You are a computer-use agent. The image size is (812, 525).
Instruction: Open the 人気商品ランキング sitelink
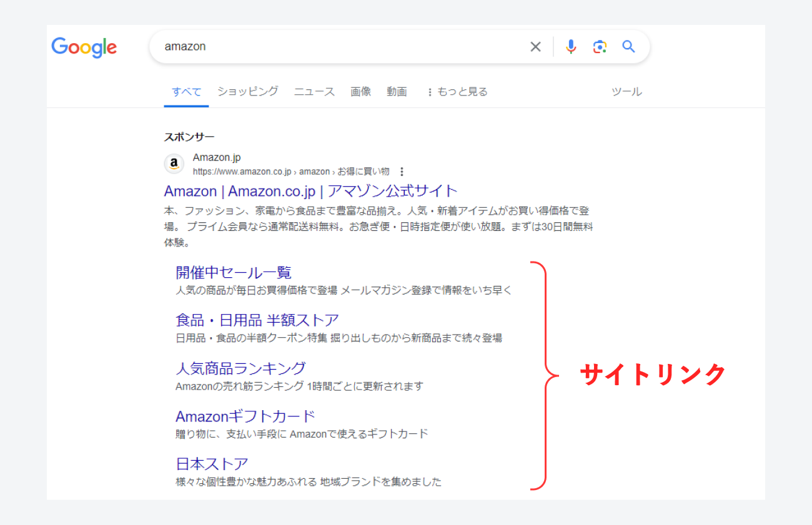pyautogui.click(x=240, y=368)
